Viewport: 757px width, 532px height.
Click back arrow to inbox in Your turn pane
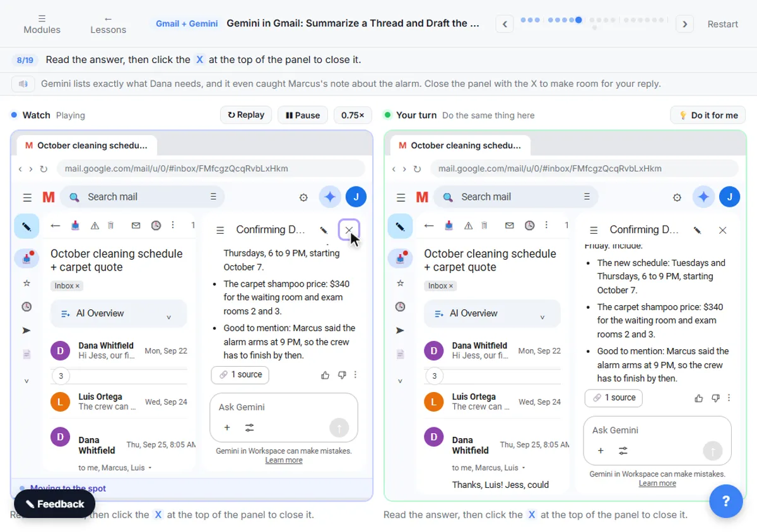point(429,225)
